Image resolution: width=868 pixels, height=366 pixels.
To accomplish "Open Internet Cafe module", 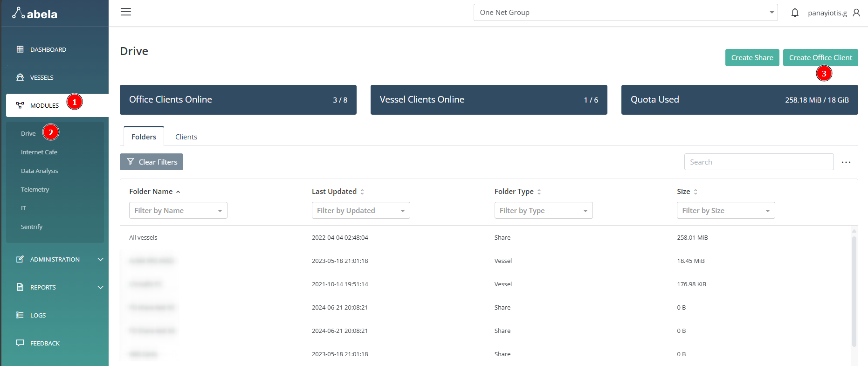I will tap(39, 152).
